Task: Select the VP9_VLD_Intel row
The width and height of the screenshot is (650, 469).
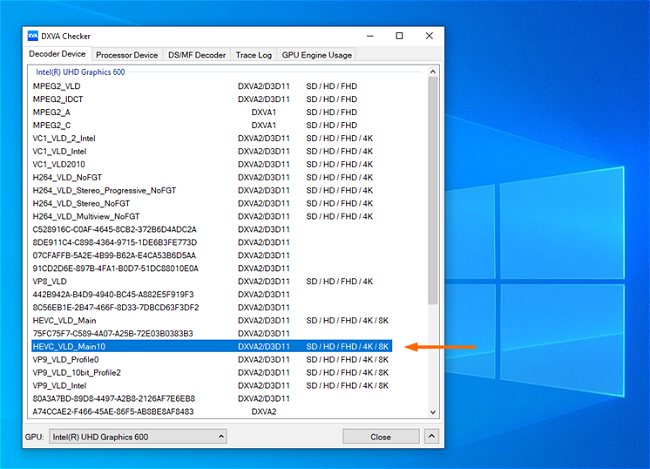Action: coord(211,385)
